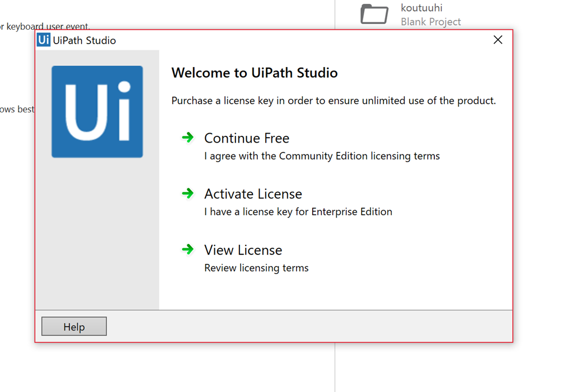
Task: Choose Continue Free option
Action: point(247,138)
